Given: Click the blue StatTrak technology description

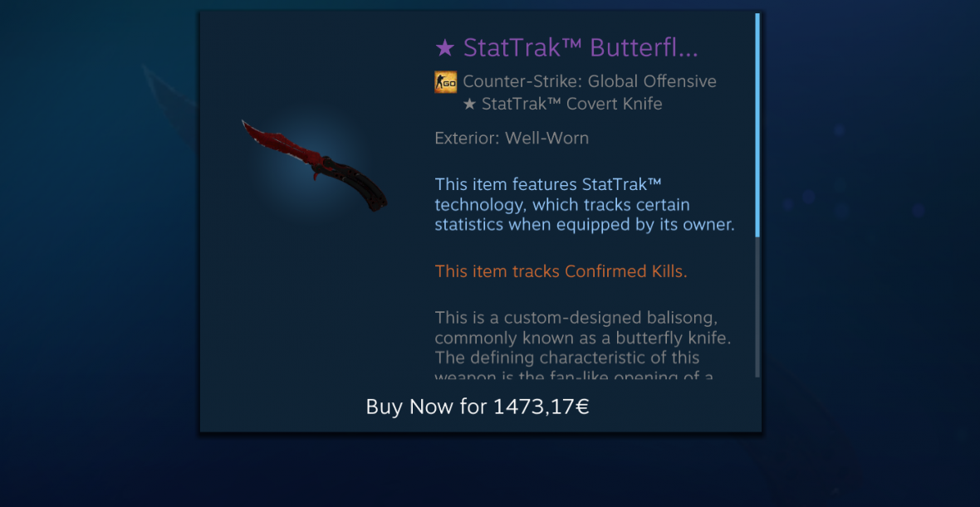Looking at the screenshot, I should [x=585, y=205].
